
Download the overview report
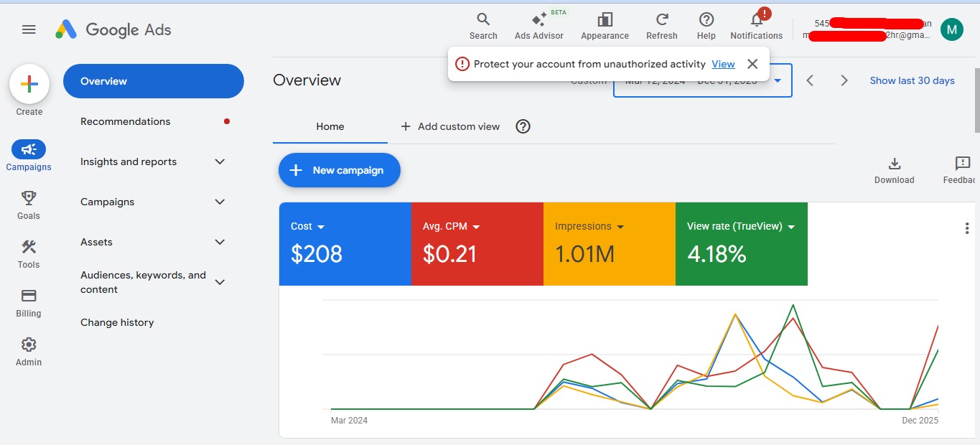[894, 164]
